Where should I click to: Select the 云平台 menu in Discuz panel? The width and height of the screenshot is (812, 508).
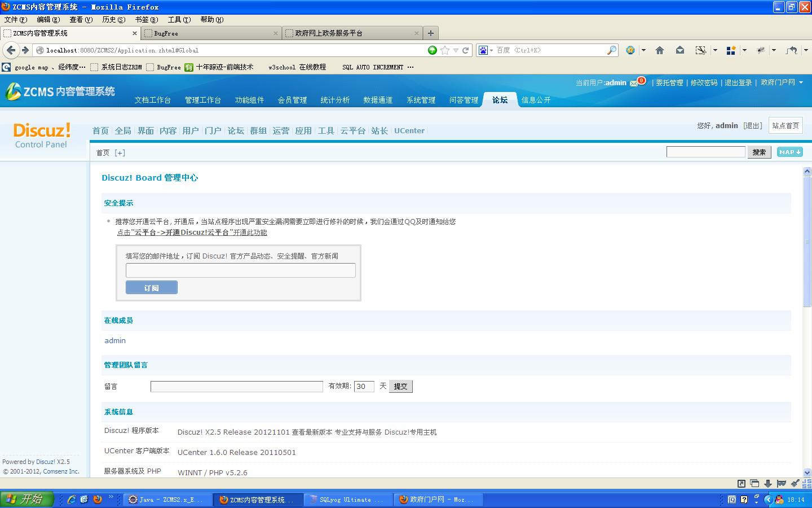(352, 130)
